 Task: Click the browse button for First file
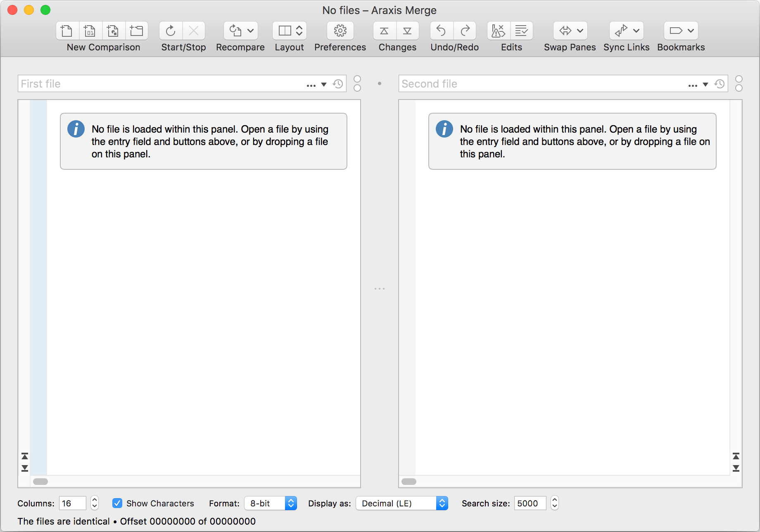tap(312, 84)
